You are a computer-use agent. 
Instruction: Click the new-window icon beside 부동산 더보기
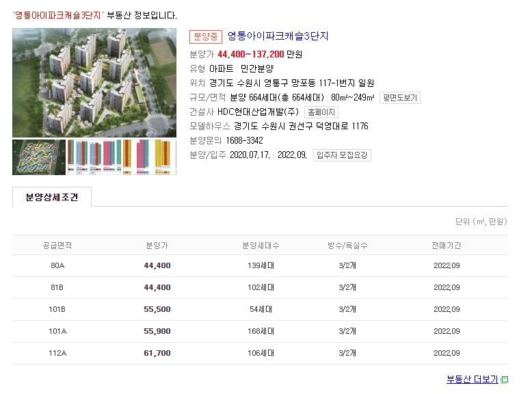click(x=505, y=380)
